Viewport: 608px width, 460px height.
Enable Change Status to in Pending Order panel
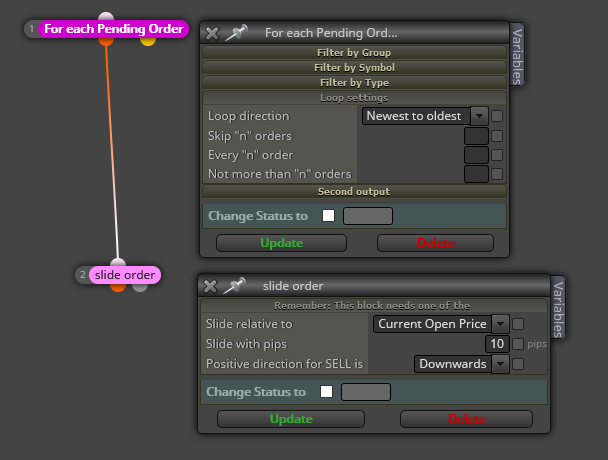click(x=328, y=216)
